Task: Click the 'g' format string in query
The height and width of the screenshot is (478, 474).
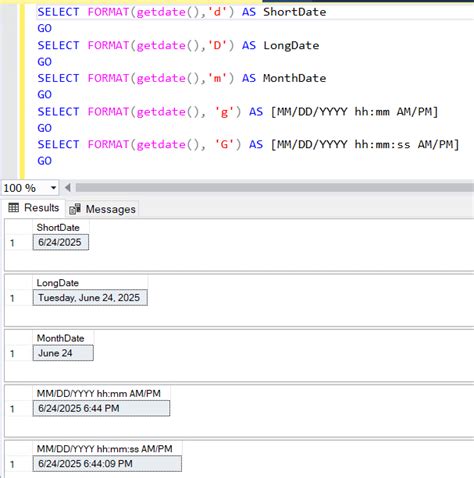Action: (224, 112)
